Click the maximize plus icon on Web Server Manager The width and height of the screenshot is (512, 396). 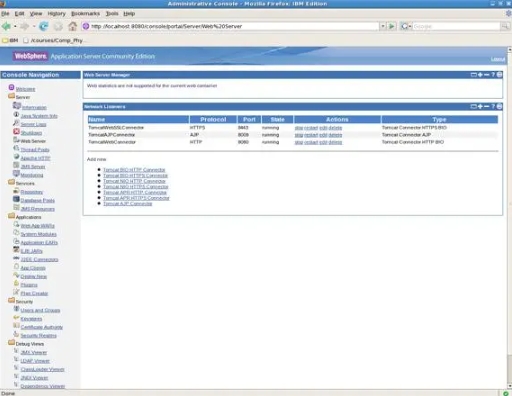(480, 75)
